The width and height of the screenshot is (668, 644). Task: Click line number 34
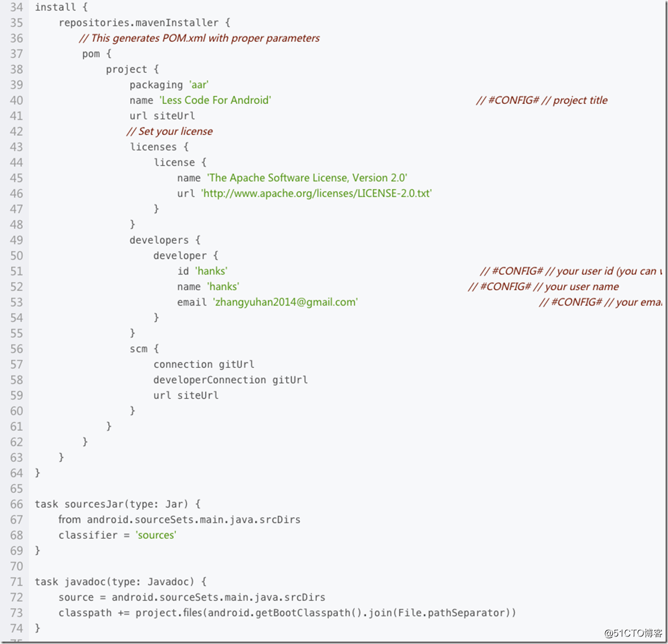[x=16, y=7]
